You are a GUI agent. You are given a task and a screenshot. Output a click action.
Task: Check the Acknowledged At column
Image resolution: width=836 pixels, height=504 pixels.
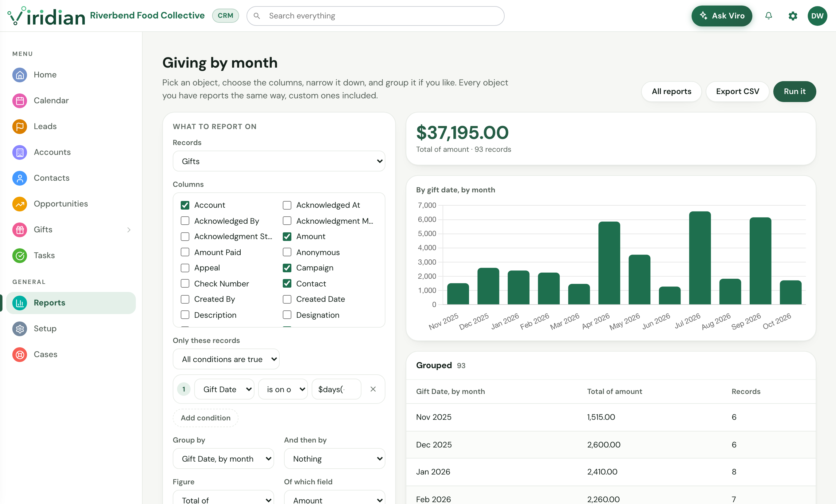coord(287,205)
